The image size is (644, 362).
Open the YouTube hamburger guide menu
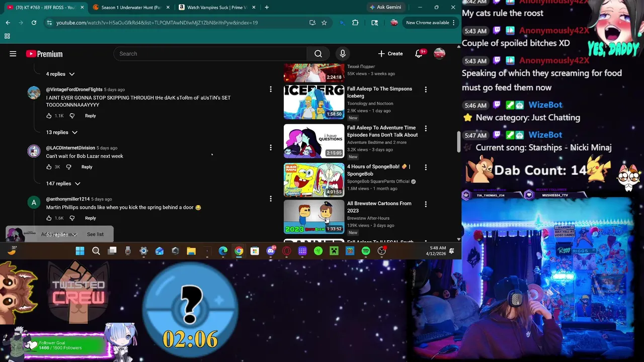point(13,54)
